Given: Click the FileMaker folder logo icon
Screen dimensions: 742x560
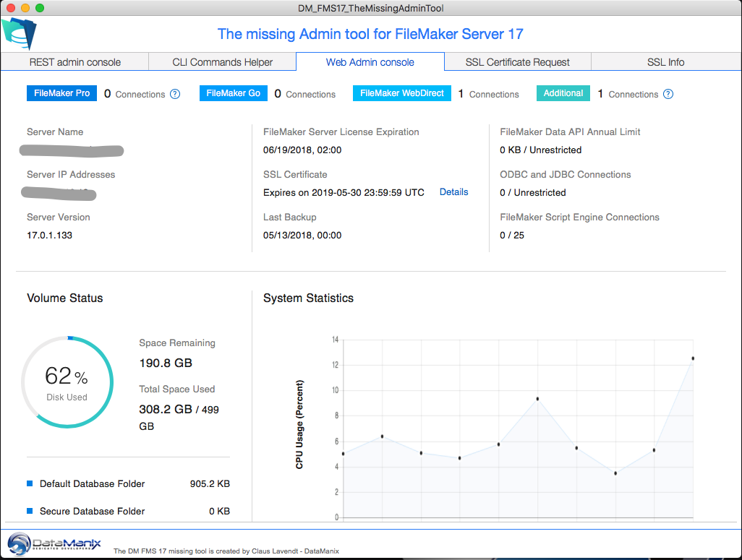Looking at the screenshot, I should tap(19, 33).
